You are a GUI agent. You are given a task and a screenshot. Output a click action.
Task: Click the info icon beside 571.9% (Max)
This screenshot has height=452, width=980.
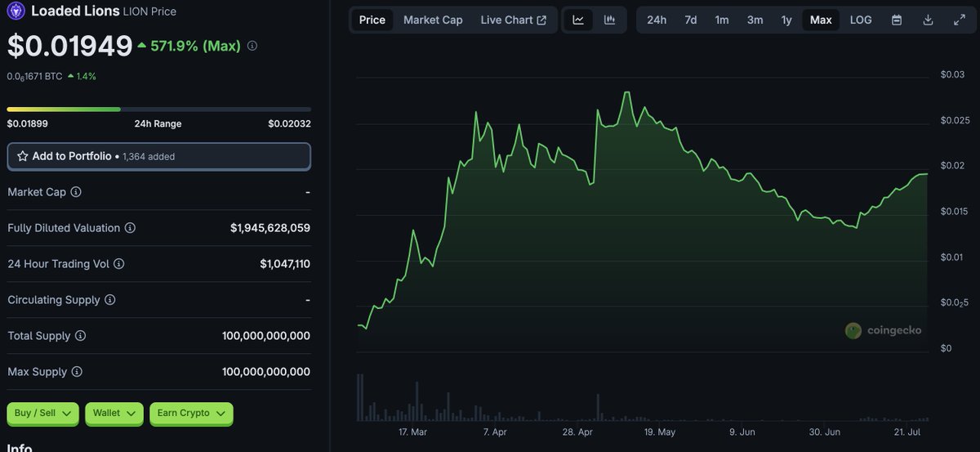click(x=252, y=47)
